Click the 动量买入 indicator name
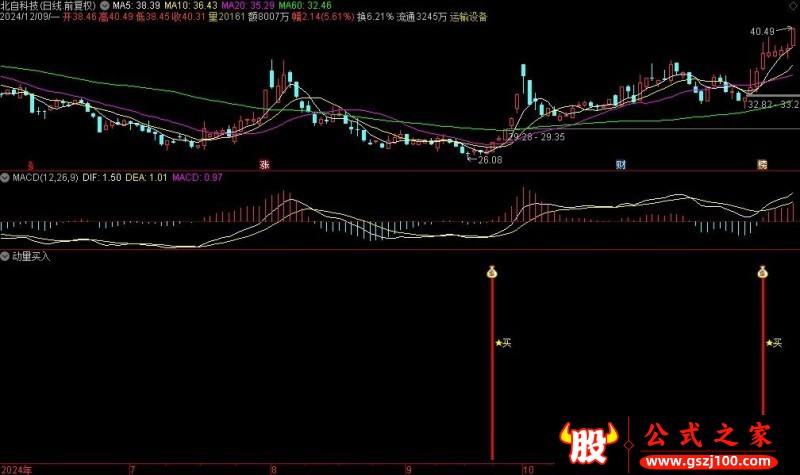The height and width of the screenshot is (475, 800). click(31, 256)
